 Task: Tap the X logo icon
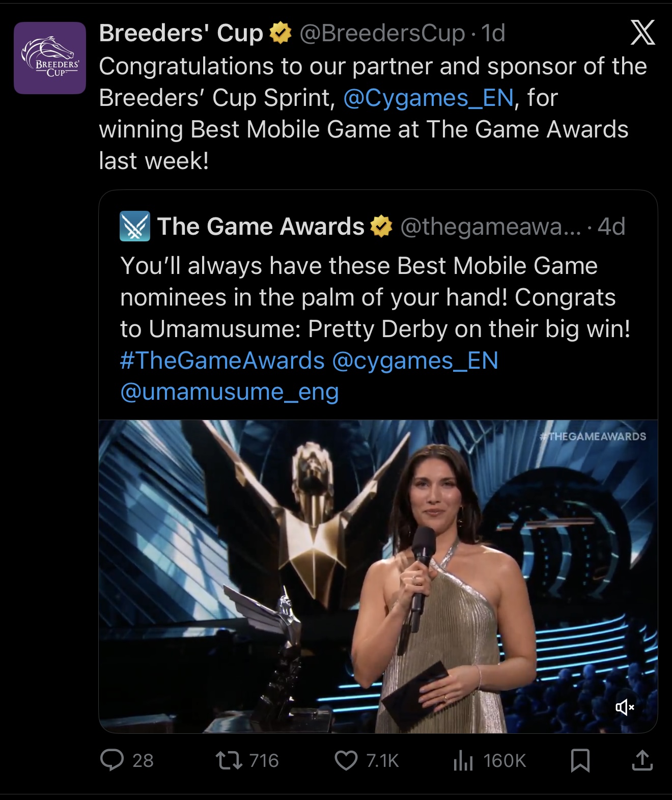tap(642, 33)
